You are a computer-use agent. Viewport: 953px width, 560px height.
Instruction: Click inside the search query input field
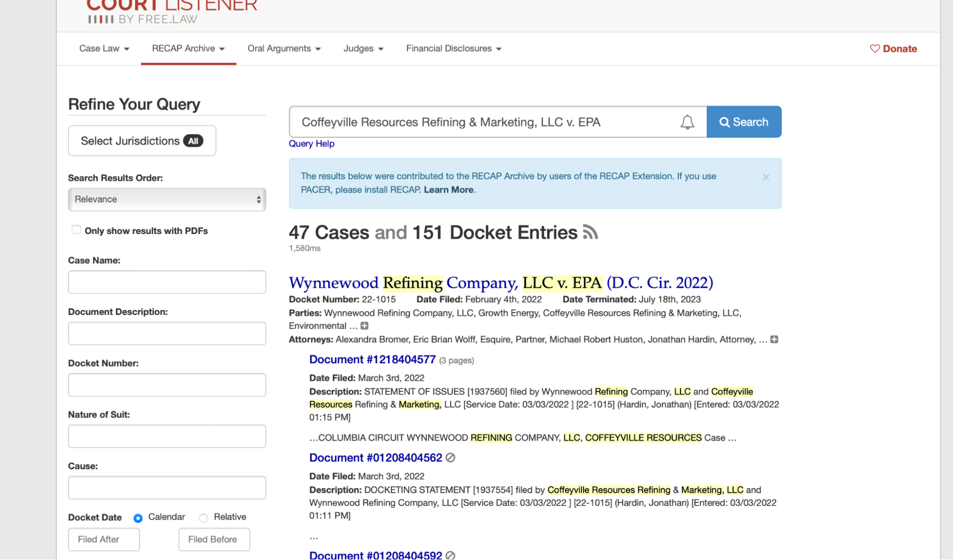tap(477, 122)
